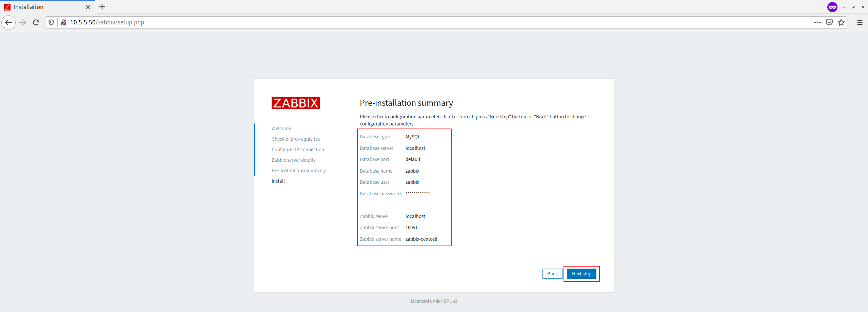The width and height of the screenshot is (868, 312).
Task: Click the Back button
Action: click(552, 274)
